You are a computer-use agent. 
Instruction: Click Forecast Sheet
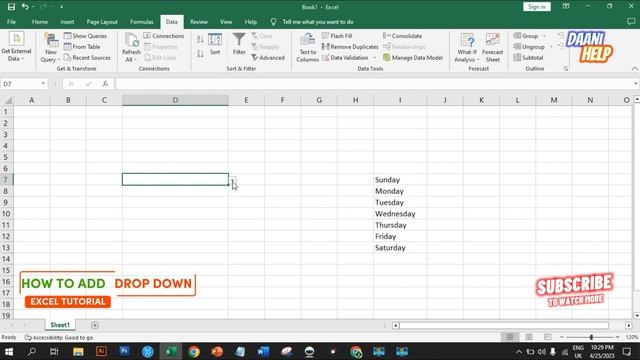492,48
